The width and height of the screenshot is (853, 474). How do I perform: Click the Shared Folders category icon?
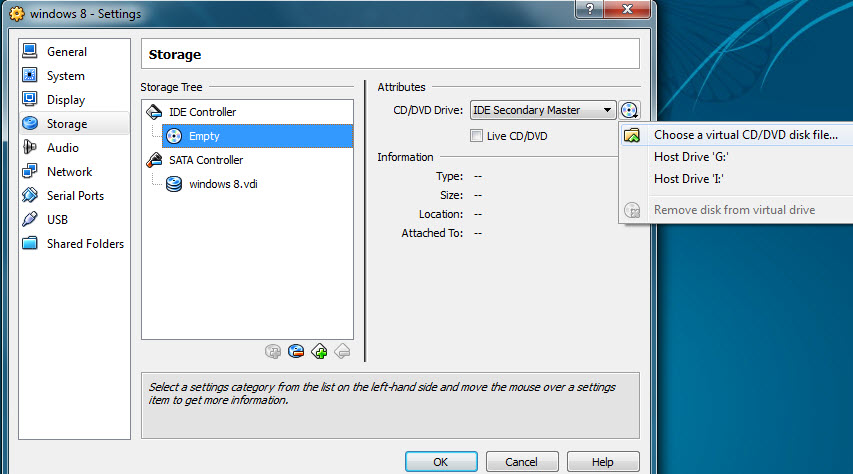(30, 243)
